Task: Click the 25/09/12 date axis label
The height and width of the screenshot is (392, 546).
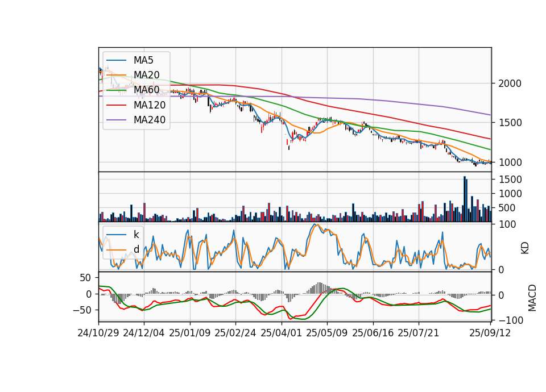Action: coord(490,333)
